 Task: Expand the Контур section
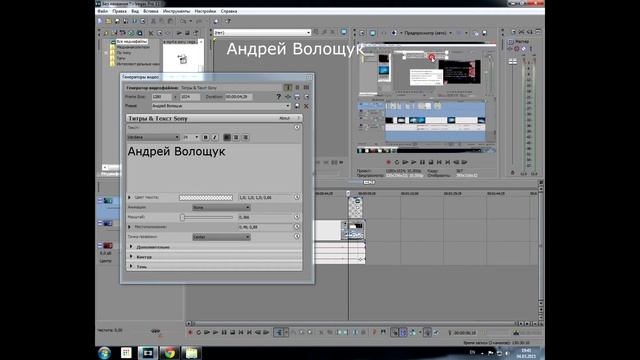[x=131, y=256]
